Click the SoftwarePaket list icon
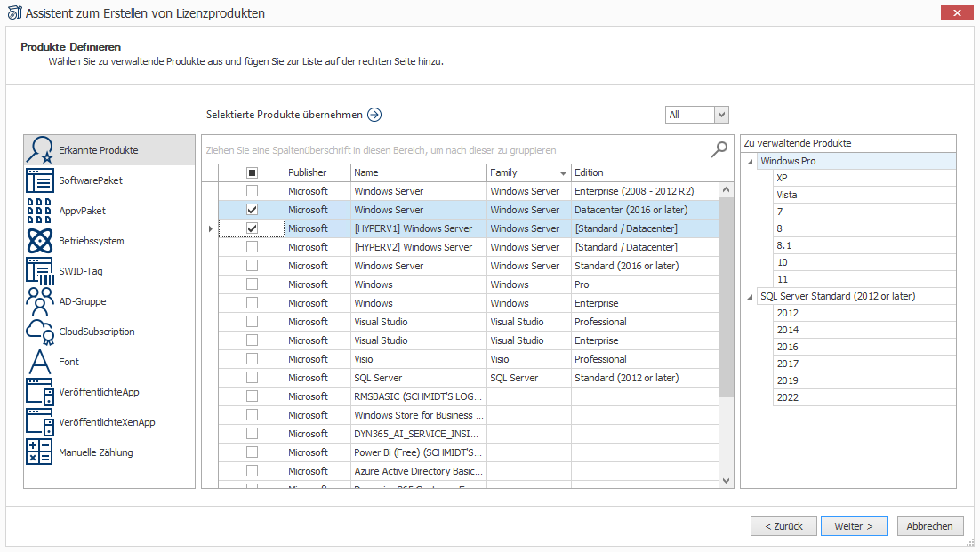The height and width of the screenshot is (552, 980). tap(39, 180)
